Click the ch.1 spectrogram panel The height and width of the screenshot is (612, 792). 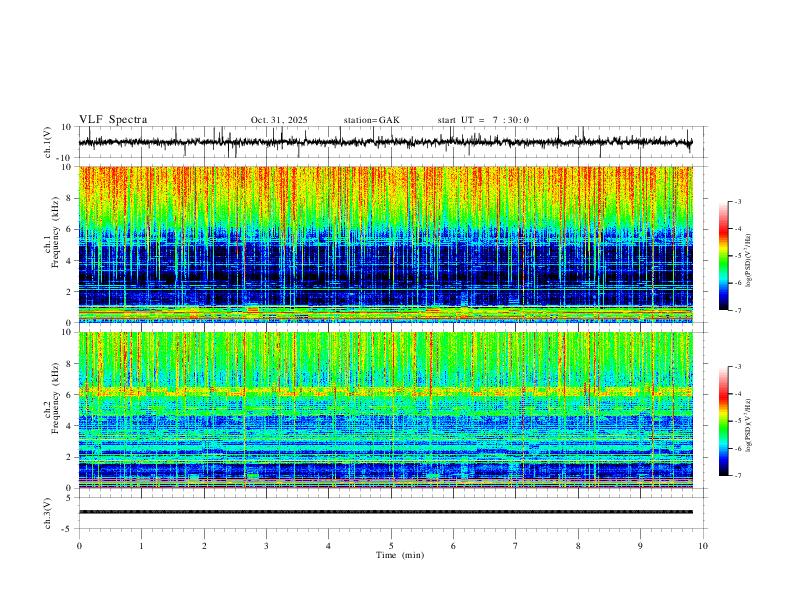386,244
